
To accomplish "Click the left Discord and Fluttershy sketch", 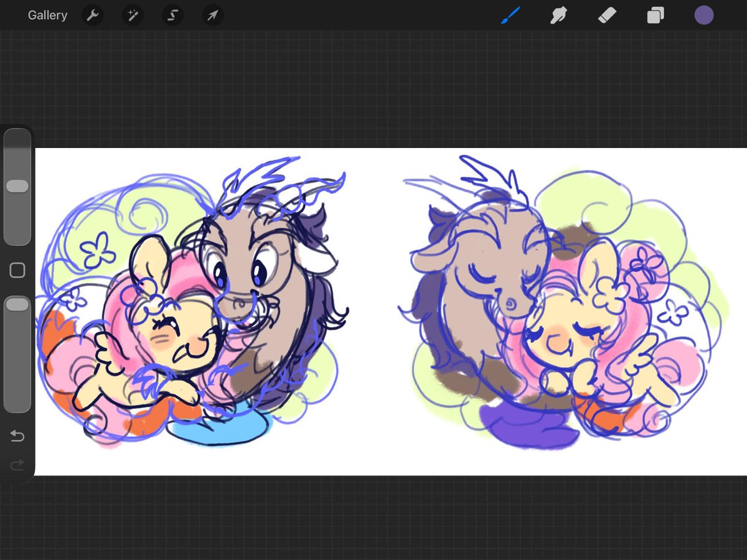I will tap(193, 302).
